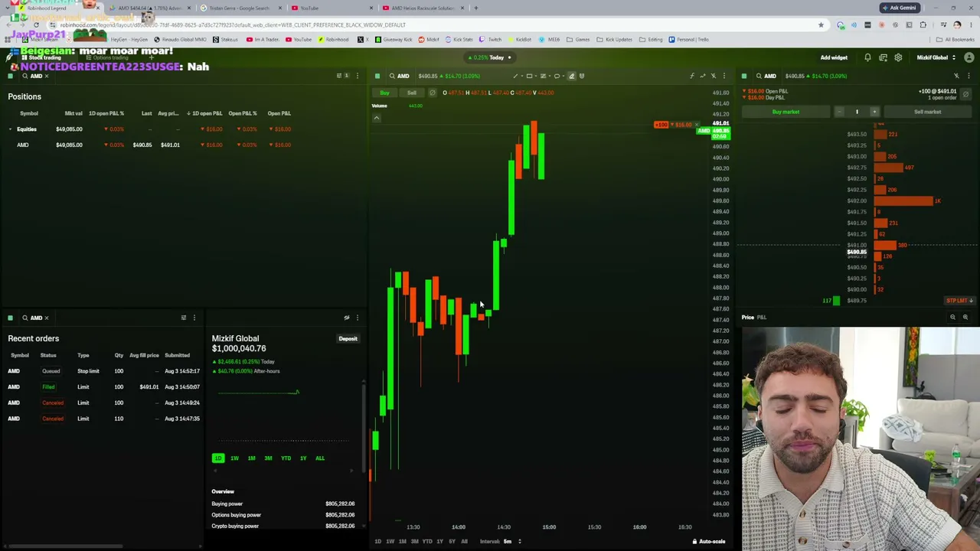Open the account profile avatar
This screenshot has width=980, height=551.
(x=969, y=57)
